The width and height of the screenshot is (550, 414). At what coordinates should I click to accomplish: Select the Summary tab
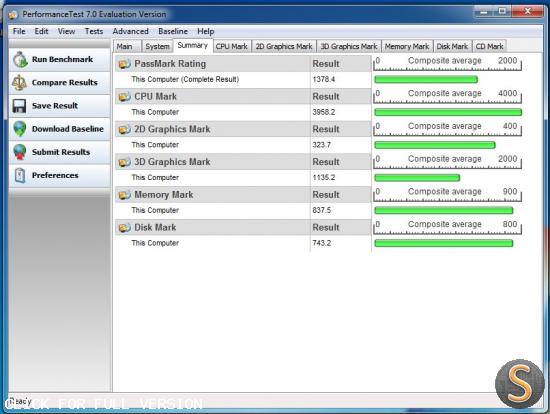point(193,45)
